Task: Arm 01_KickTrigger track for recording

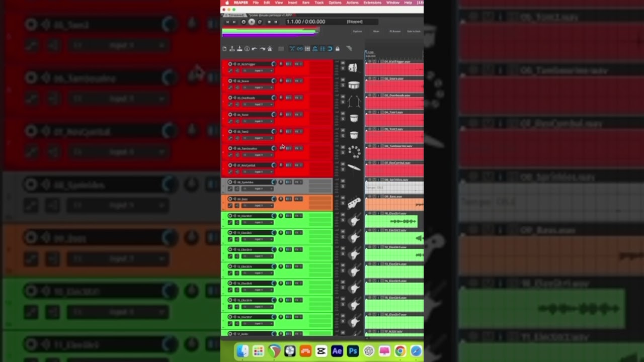Action: click(230, 64)
